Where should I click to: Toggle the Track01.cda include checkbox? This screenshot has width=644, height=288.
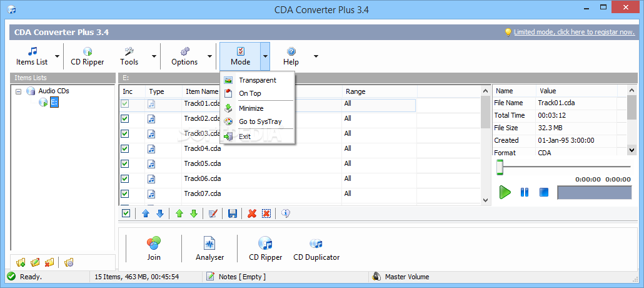pyautogui.click(x=125, y=104)
